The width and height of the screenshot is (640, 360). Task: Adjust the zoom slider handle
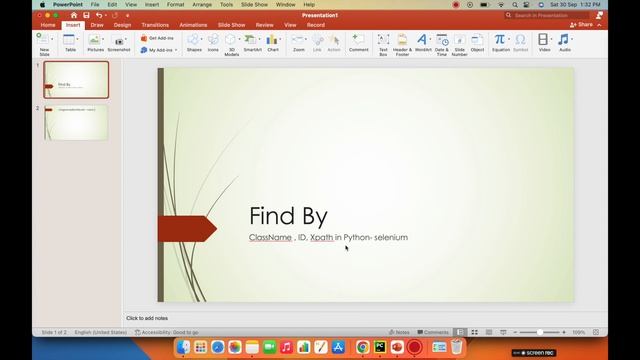click(x=540, y=332)
